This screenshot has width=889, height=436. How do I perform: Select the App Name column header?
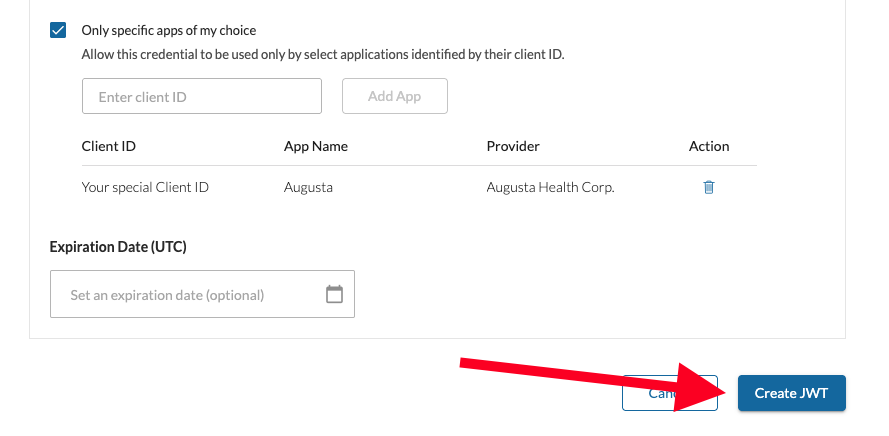(x=316, y=146)
